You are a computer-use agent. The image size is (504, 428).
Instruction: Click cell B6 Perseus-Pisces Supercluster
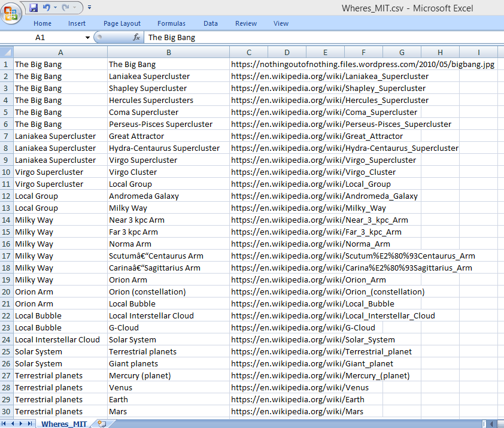point(168,124)
